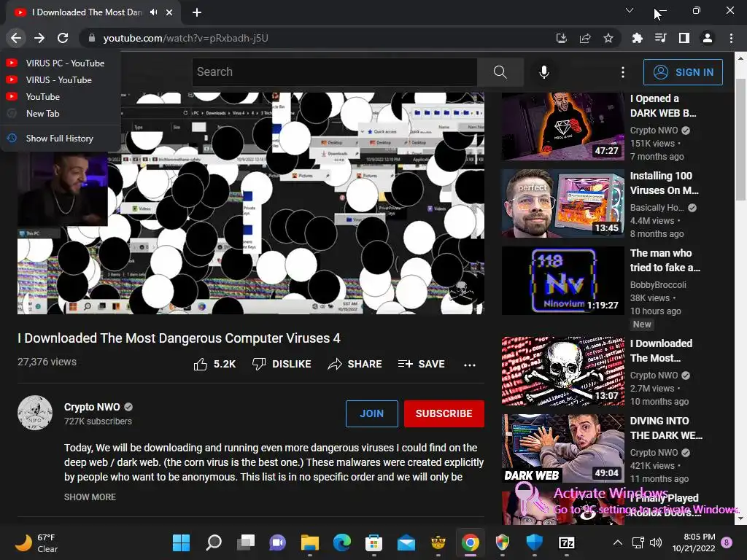This screenshot has height=560, width=747.
Task: Choose Show Full History
Action: pos(60,138)
